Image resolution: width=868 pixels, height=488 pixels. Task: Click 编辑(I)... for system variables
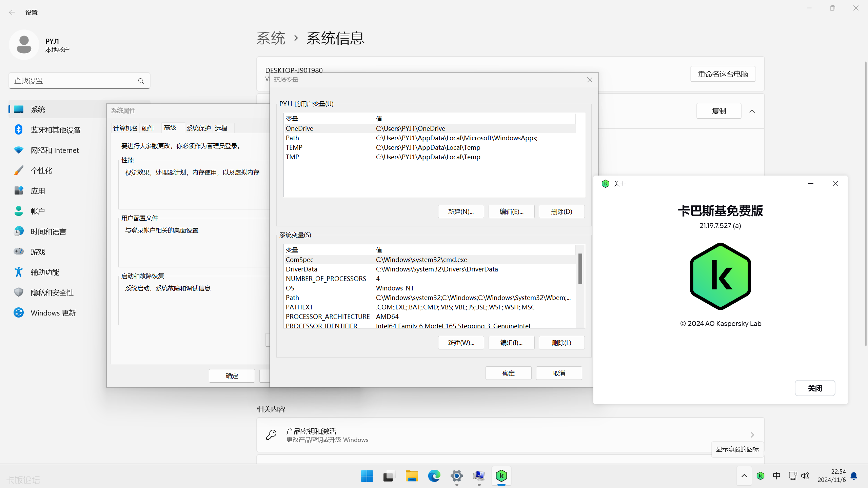(511, 343)
